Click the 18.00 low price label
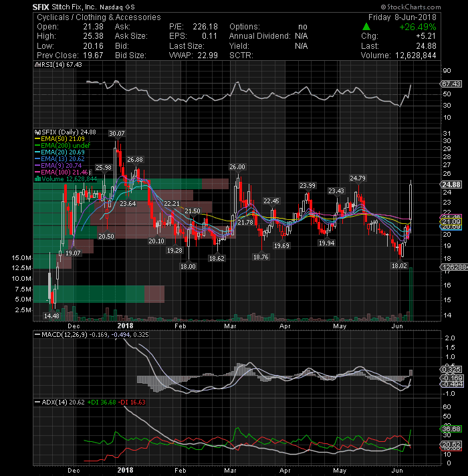Image resolution: width=468 pixels, height=476 pixels. click(x=188, y=266)
